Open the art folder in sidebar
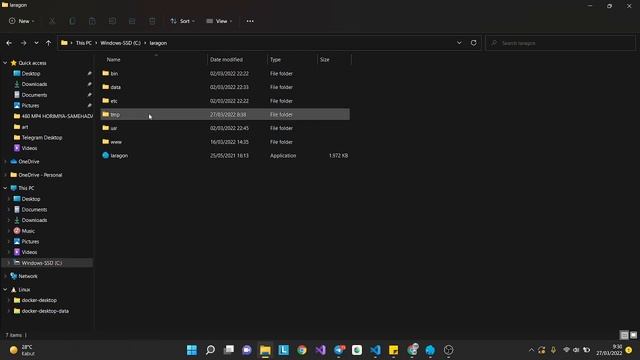Image resolution: width=640 pixels, height=360 pixels. click(25, 127)
